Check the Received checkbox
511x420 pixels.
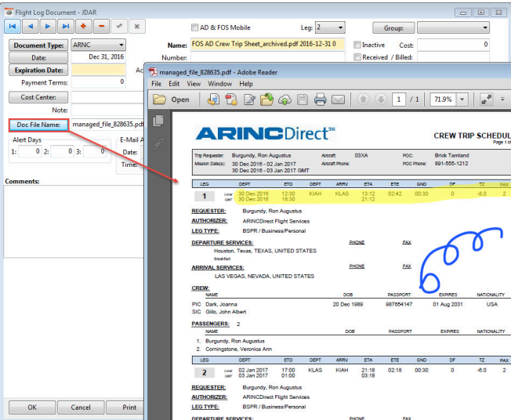coord(357,57)
